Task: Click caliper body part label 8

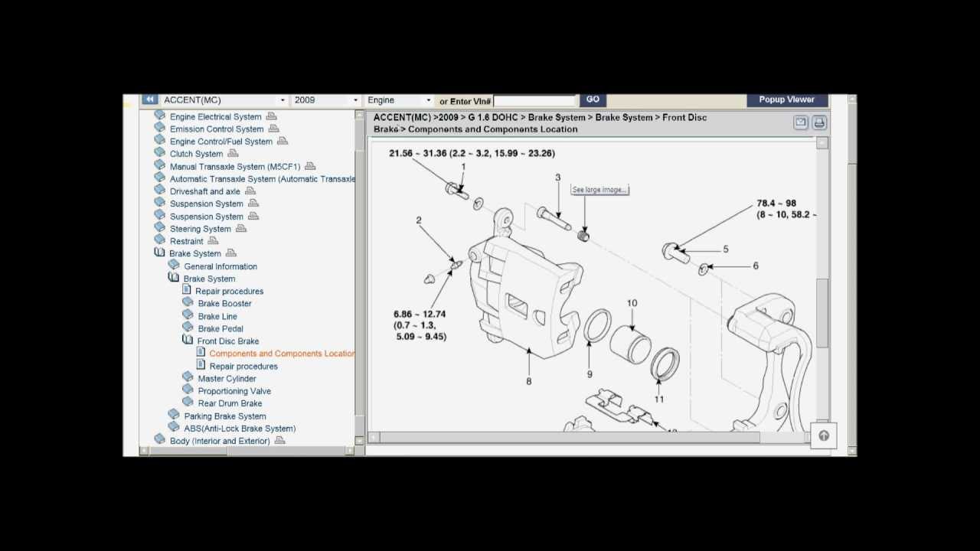Action: pyautogui.click(x=528, y=381)
